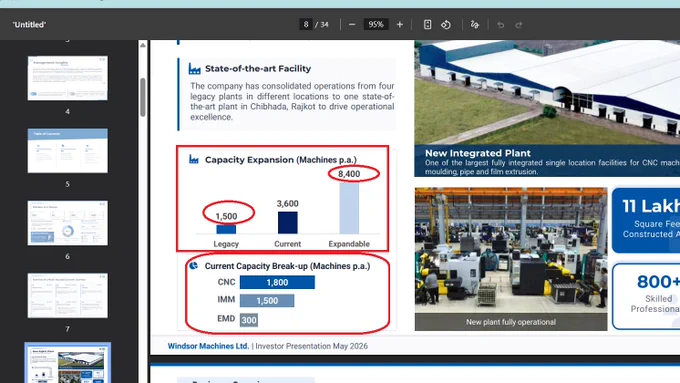Open page 5 thumbnail
Viewport: 680px width, 383px height.
(68, 151)
